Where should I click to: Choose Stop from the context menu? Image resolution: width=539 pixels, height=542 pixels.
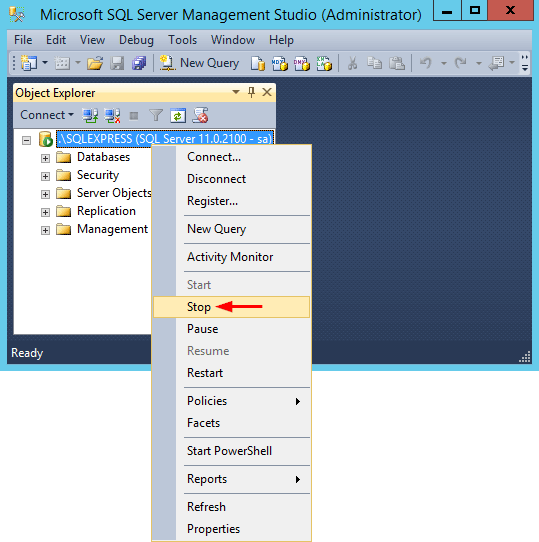(x=232, y=307)
